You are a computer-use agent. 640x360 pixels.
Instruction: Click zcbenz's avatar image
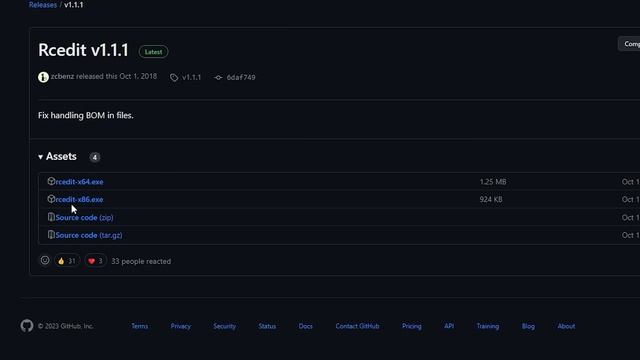43,77
